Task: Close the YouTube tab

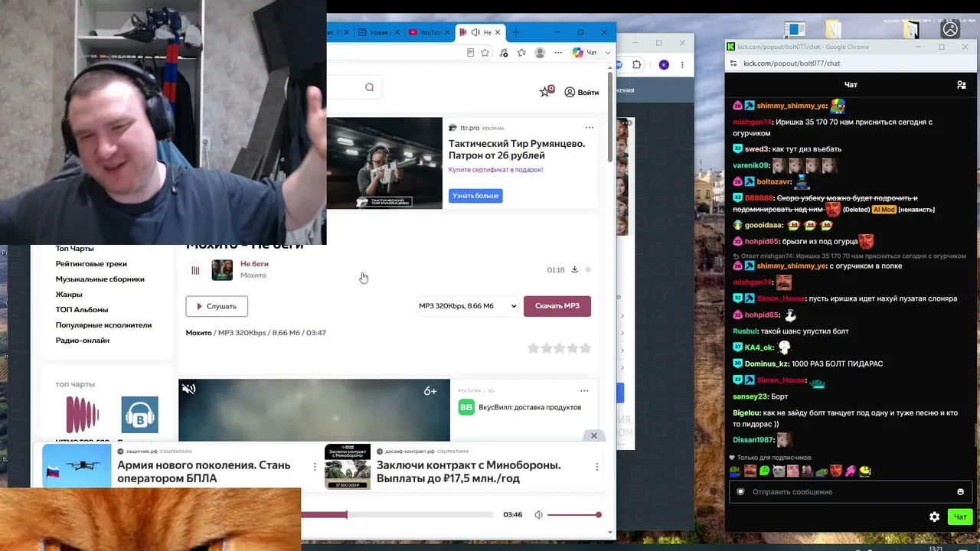Action: (448, 32)
